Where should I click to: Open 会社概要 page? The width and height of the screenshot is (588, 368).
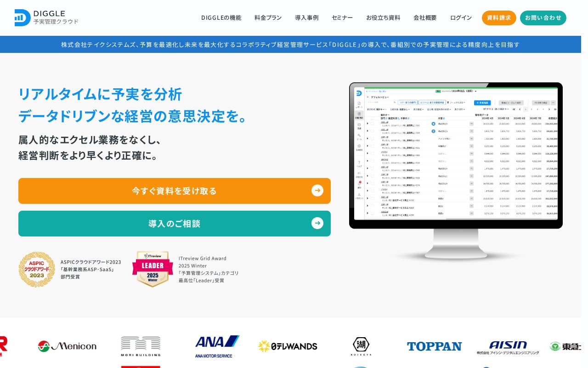(x=425, y=17)
